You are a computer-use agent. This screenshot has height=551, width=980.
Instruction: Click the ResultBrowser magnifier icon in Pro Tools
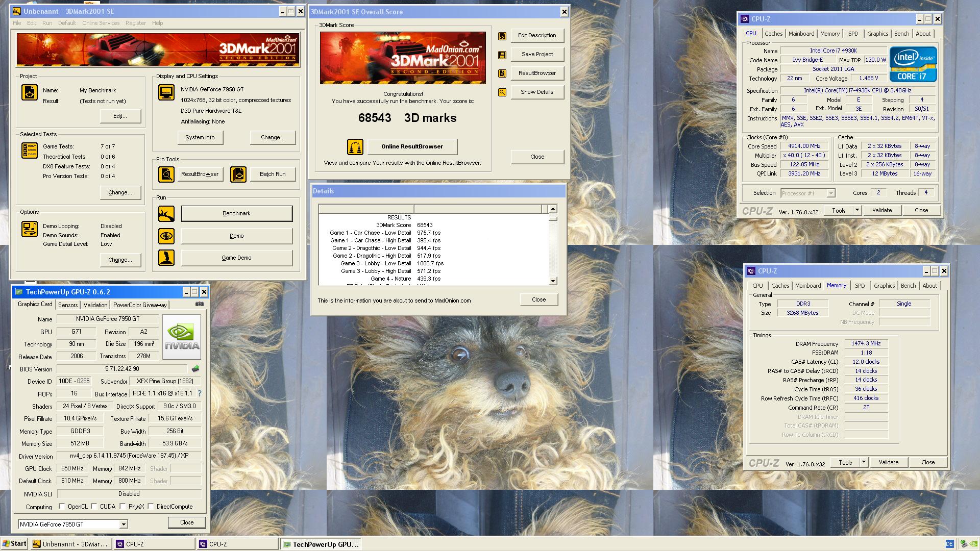pos(166,174)
